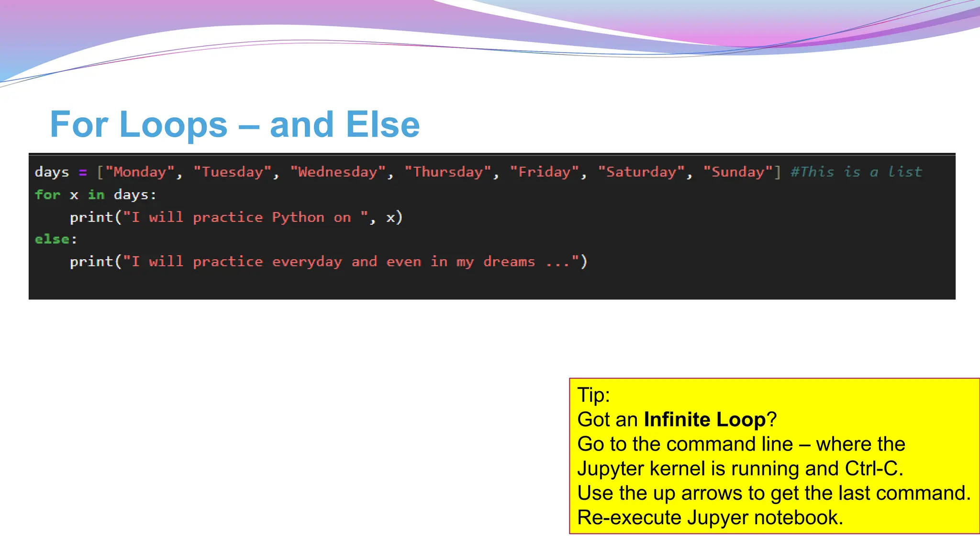Click "Use the up arrows to get the last command."
This screenshot has width=980, height=551.
pyautogui.click(x=774, y=493)
